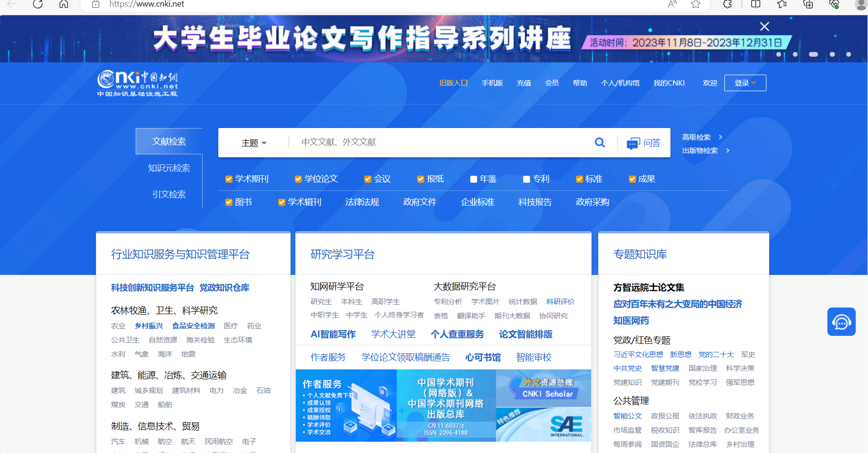Open collections icon in toolbar

[808, 4]
